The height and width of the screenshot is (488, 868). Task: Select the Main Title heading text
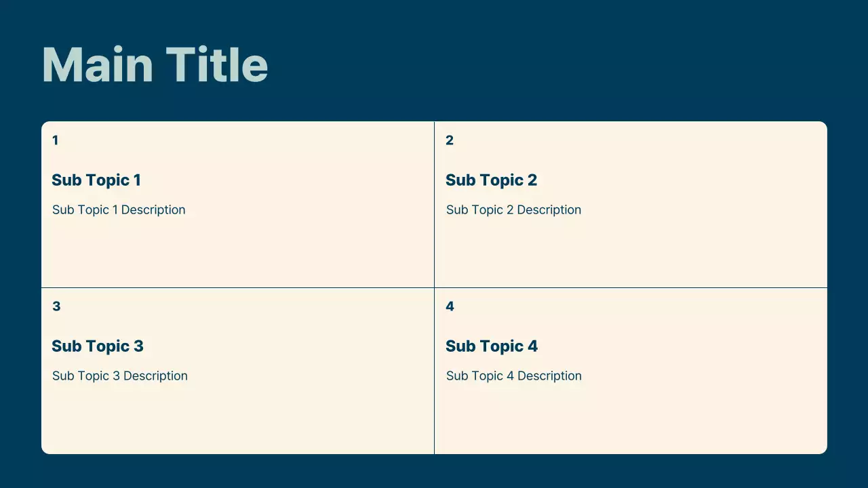point(155,65)
